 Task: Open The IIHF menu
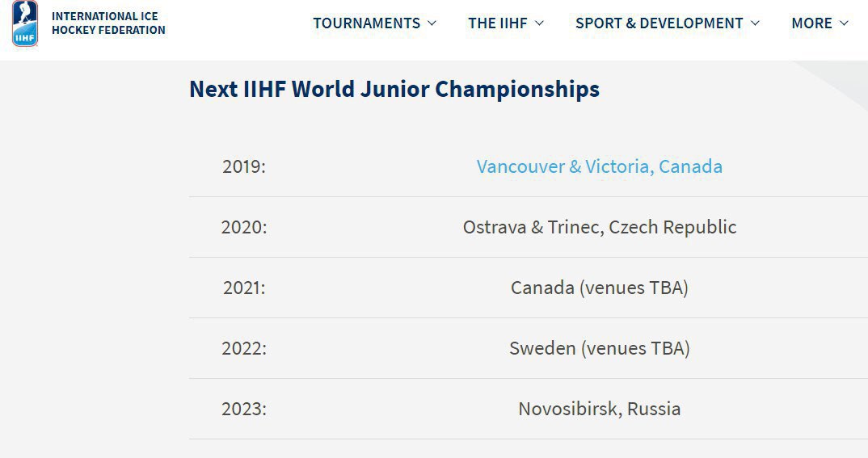pos(498,23)
